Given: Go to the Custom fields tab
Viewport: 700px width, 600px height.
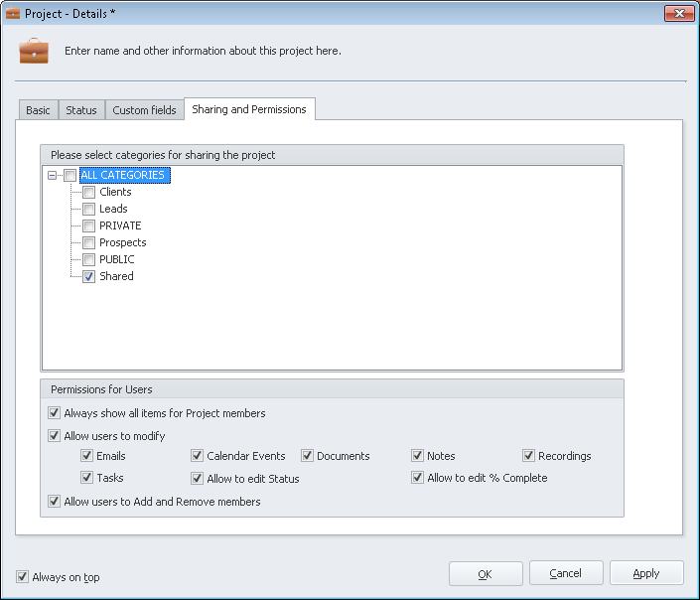Looking at the screenshot, I should tap(144, 110).
